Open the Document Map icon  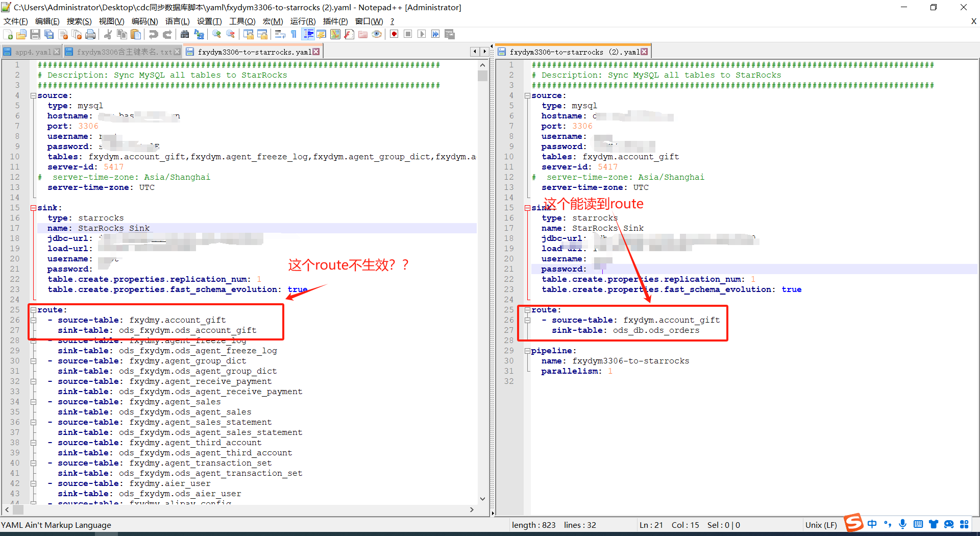[335, 34]
